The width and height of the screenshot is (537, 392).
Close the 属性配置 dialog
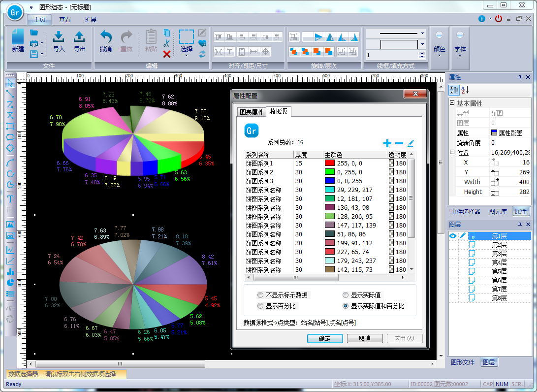[415, 94]
